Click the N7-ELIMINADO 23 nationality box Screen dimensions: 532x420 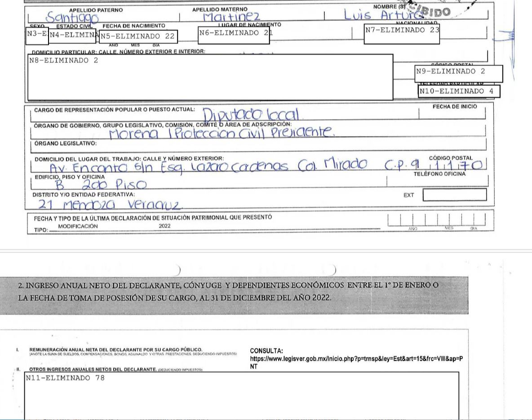tap(402, 33)
